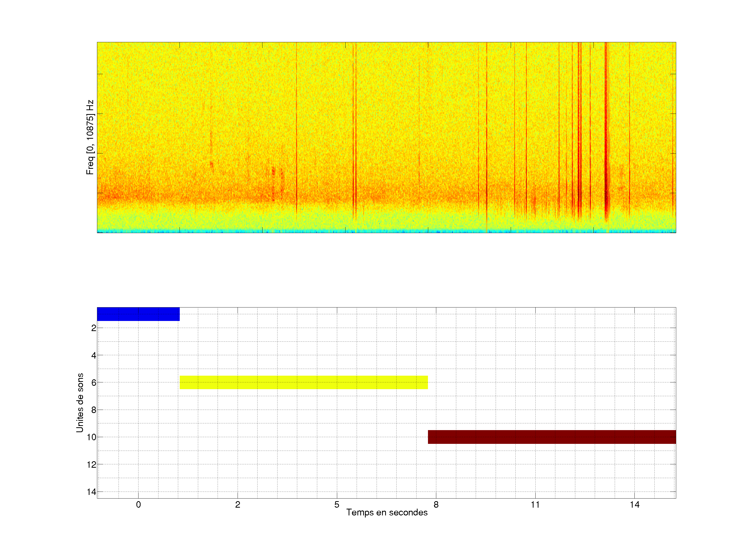
Task: Click y-axis tick label 4
Action: [x=94, y=355]
